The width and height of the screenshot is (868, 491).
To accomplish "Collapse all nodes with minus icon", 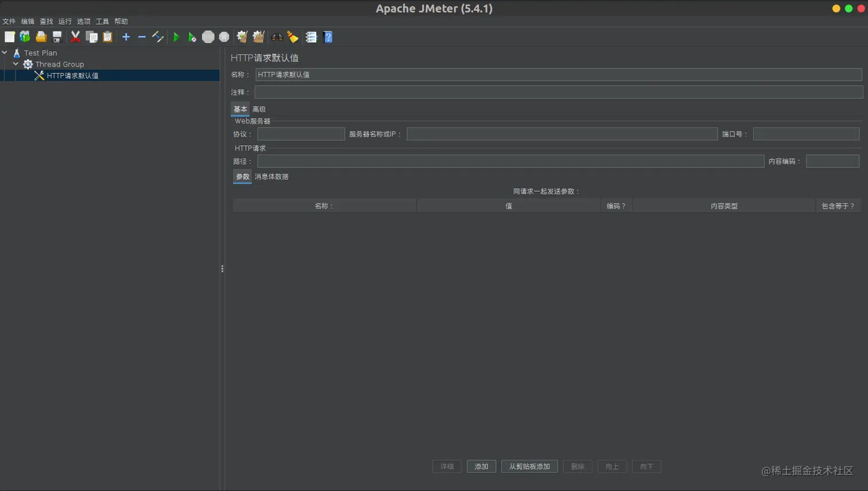I will click(142, 37).
